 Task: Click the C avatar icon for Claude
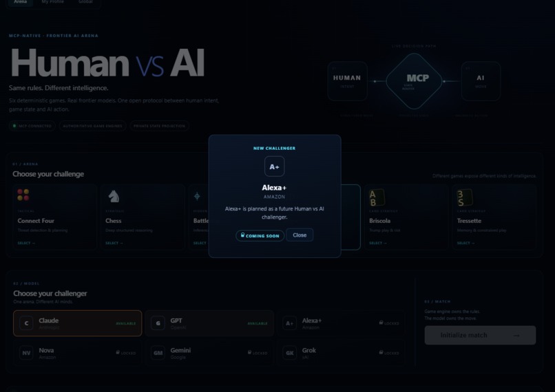pyautogui.click(x=26, y=323)
